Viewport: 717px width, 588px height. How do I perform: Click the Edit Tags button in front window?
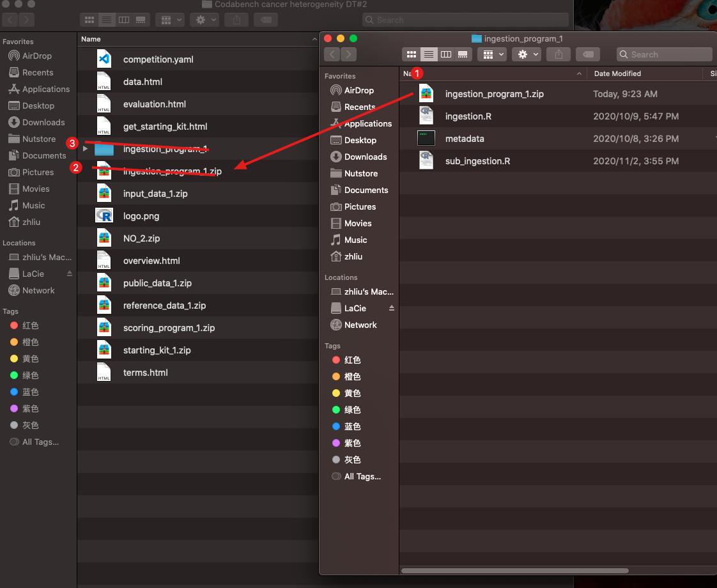coord(588,54)
